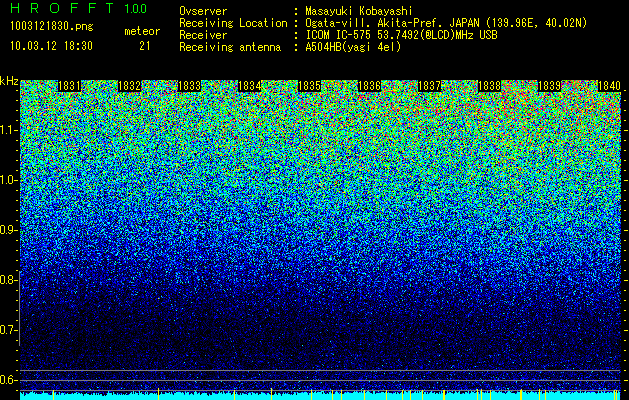Click the meteor count label
This screenshot has height=400, width=629.
(142, 31)
